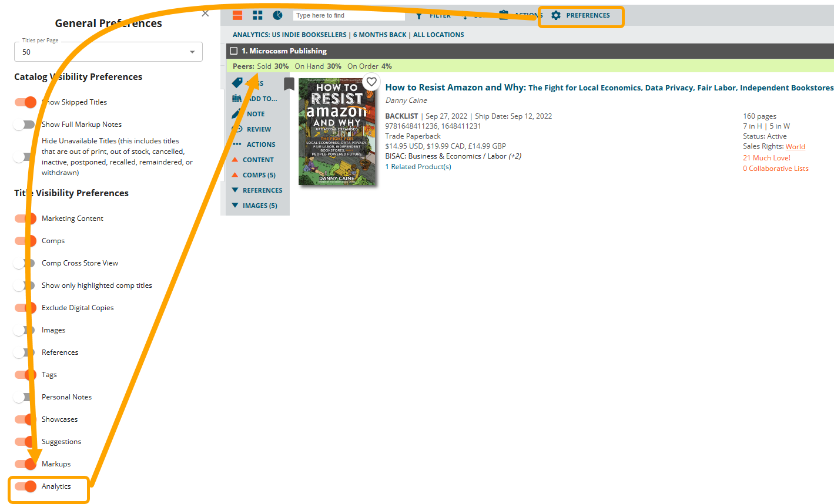This screenshot has height=504, width=834.
Task: Open the Titles per Page dropdown
Action: pos(108,52)
